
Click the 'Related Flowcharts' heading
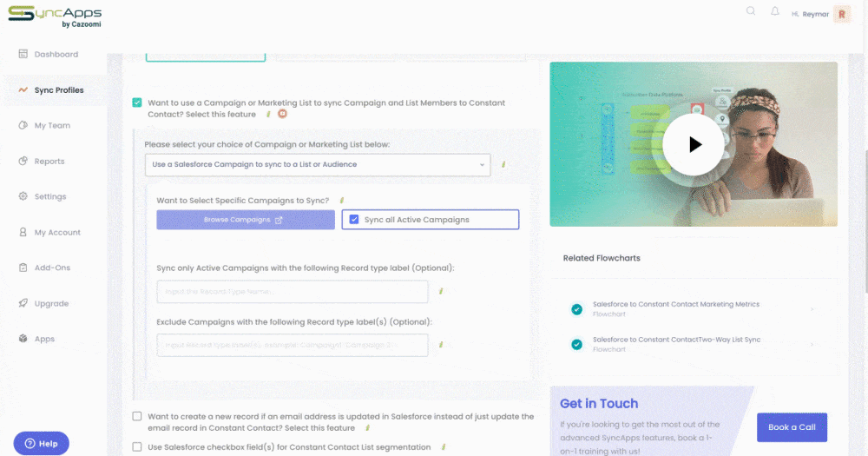(x=602, y=258)
